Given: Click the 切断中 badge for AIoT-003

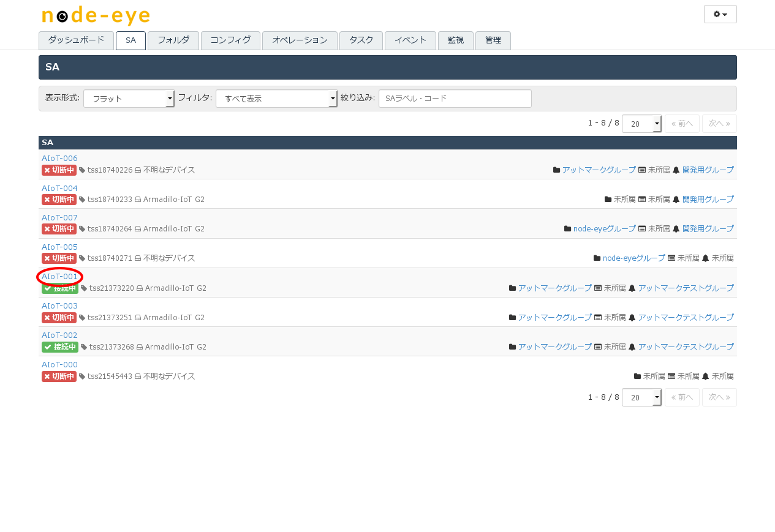Looking at the screenshot, I should tap(59, 317).
